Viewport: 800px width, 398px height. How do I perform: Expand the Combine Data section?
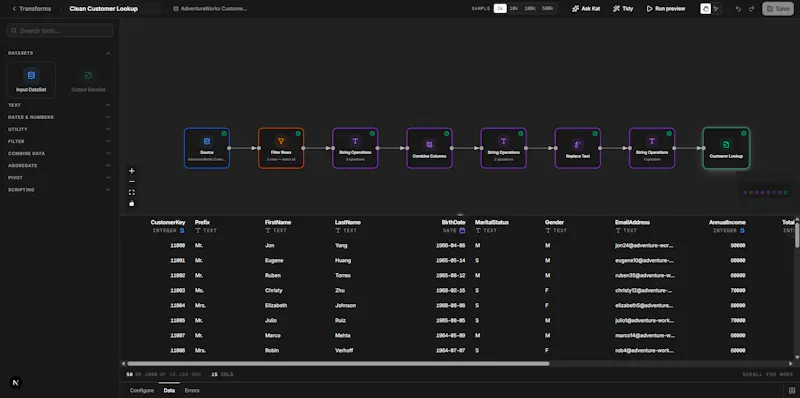[60, 153]
